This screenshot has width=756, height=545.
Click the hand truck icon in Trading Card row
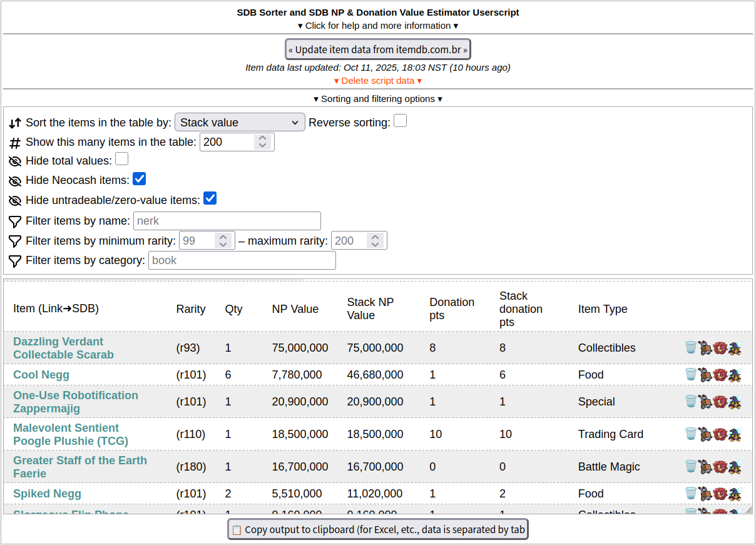pos(705,434)
